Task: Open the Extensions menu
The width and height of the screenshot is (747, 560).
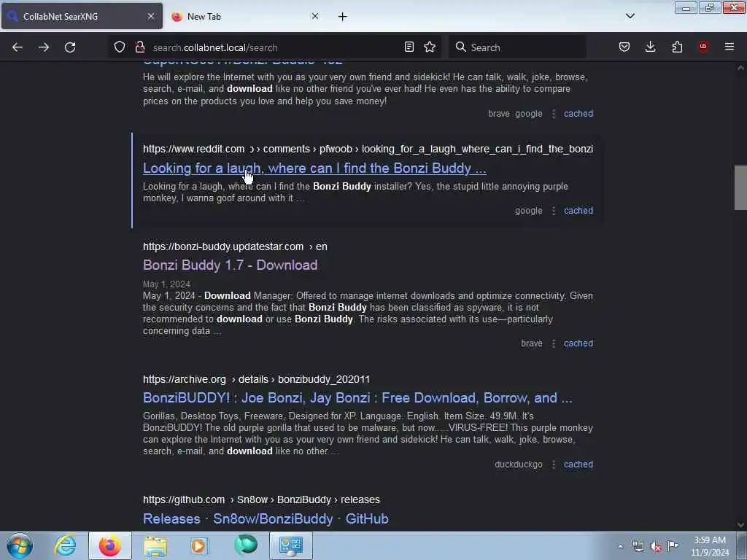Action: click(677, 47)
